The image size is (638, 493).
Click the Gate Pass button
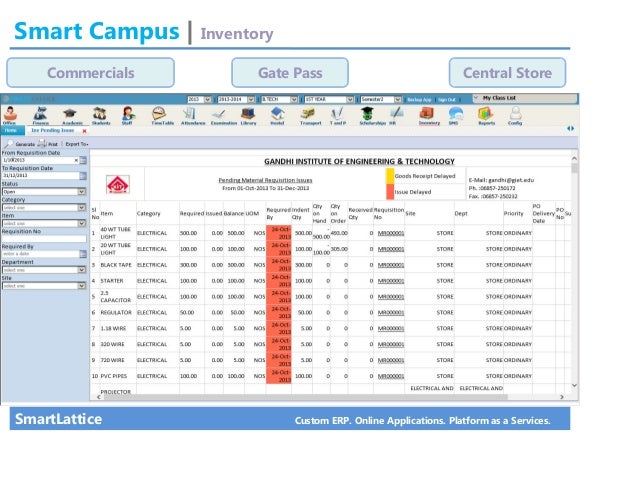point(290,72)
